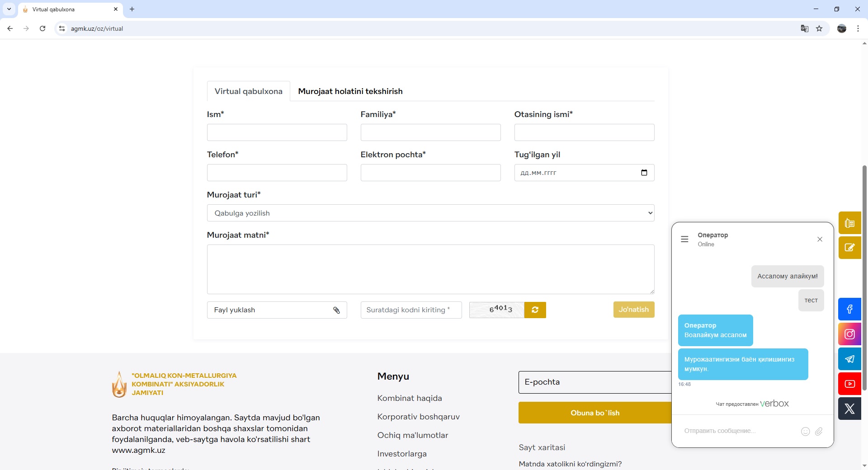This screenshot has width=868, height=470.
Task: Open the Tug'ilgan yil calendar picker
Action: tap(644, 173)
